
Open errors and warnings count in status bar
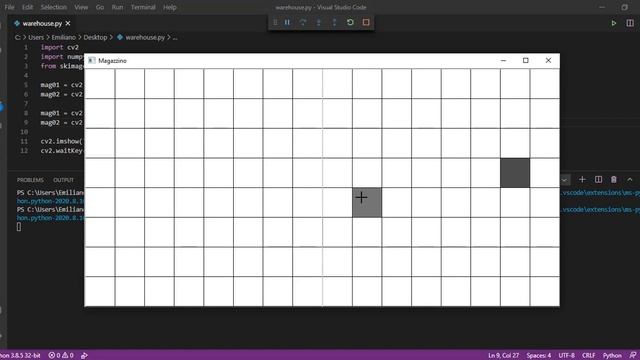[x=61, y=356]
